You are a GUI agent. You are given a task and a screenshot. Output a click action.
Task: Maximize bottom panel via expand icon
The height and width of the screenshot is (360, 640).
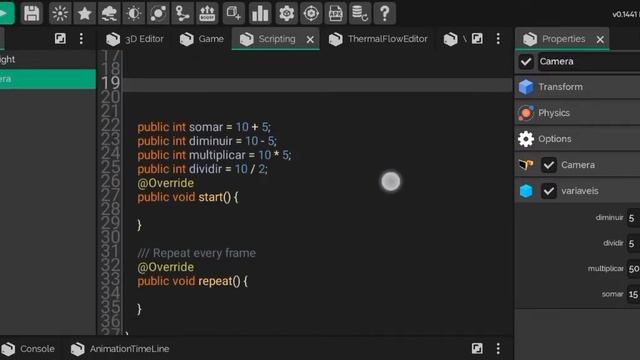pos(477,349)
